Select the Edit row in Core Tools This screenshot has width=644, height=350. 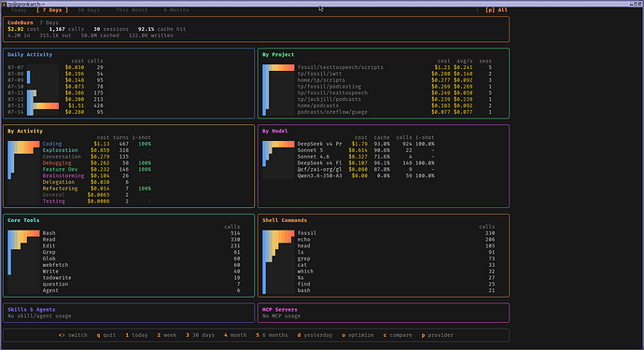point(123,246)
